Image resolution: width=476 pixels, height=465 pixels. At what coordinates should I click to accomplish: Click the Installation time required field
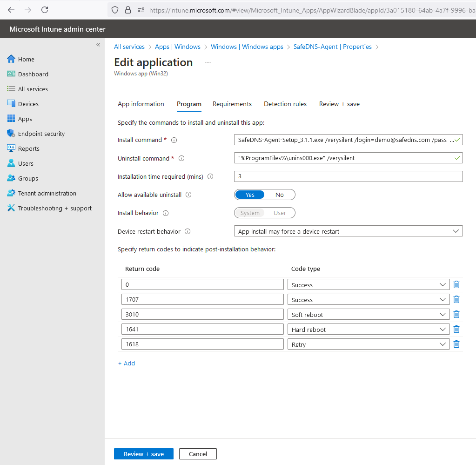(348, 176)
